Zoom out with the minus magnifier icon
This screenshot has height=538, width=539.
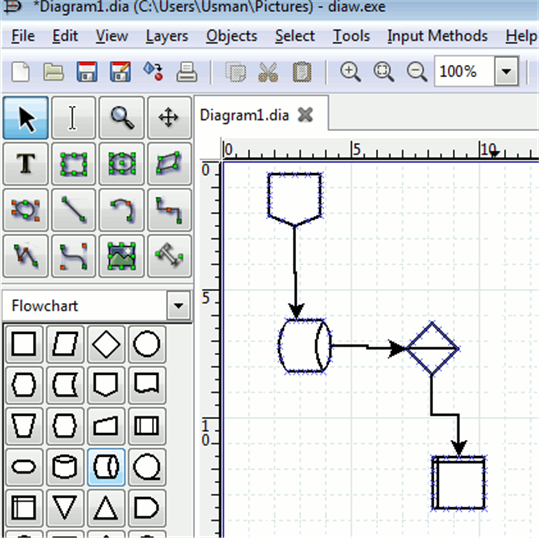pyautogui.click(x=417, y=72)
